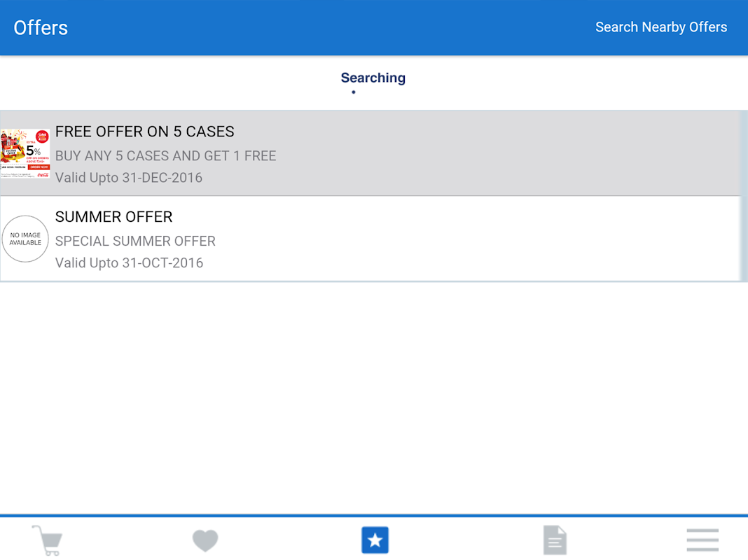This screenshot has width=748, height=560.
Task: Click the Searching status label
Action: click(x=373, y=78)
